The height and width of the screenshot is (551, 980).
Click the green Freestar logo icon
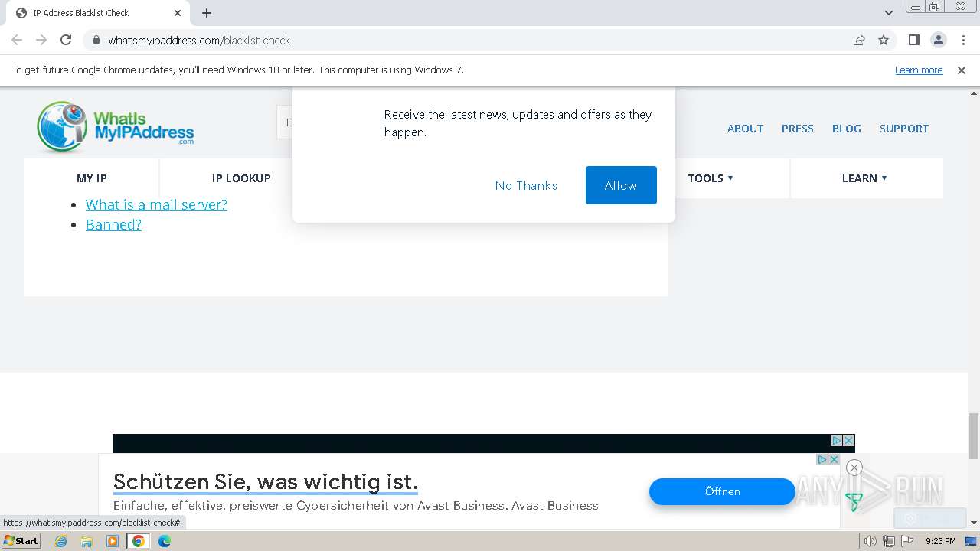tap(854, 502)
